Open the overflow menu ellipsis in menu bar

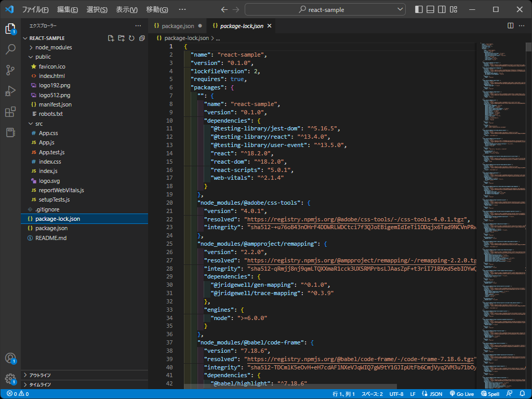pyautogui.click(x=182, y=9)
